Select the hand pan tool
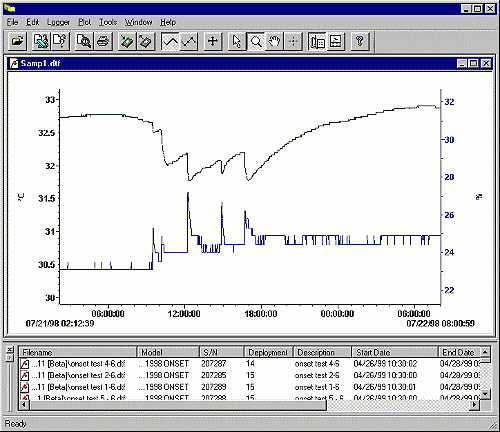The width and height of the screenshot is (500, 432). 274,41
